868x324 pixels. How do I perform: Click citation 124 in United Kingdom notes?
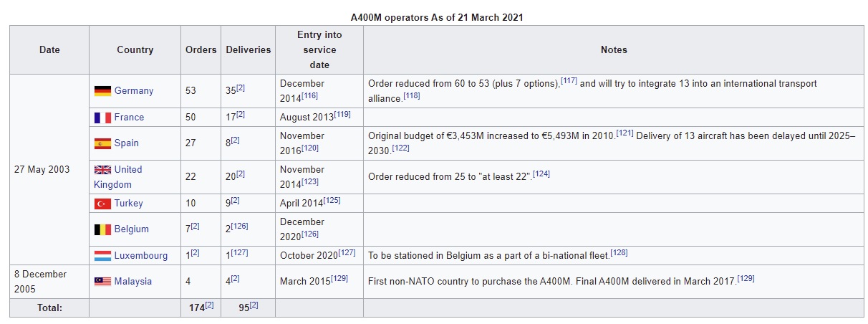(x=541, y=173)
